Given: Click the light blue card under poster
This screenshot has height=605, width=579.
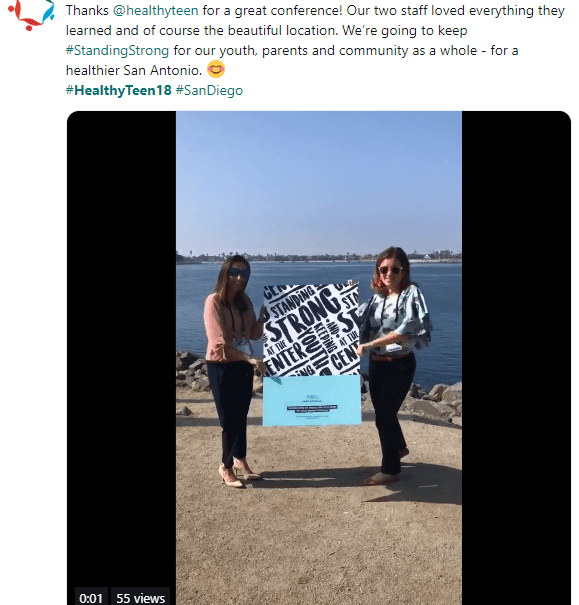Looking at the screenshot, I should click(312, 401).
